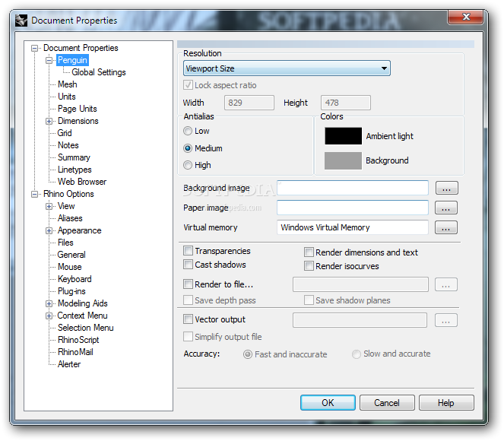Close the Document Properties dialog
Screen dimensions: 504x441
[465, 17]
